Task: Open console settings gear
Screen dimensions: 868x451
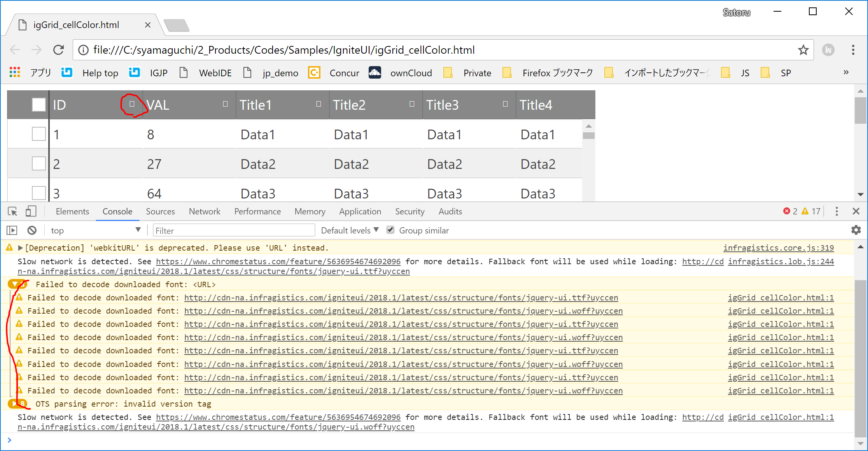Action: pyautogui.click(x=856, y=230)
